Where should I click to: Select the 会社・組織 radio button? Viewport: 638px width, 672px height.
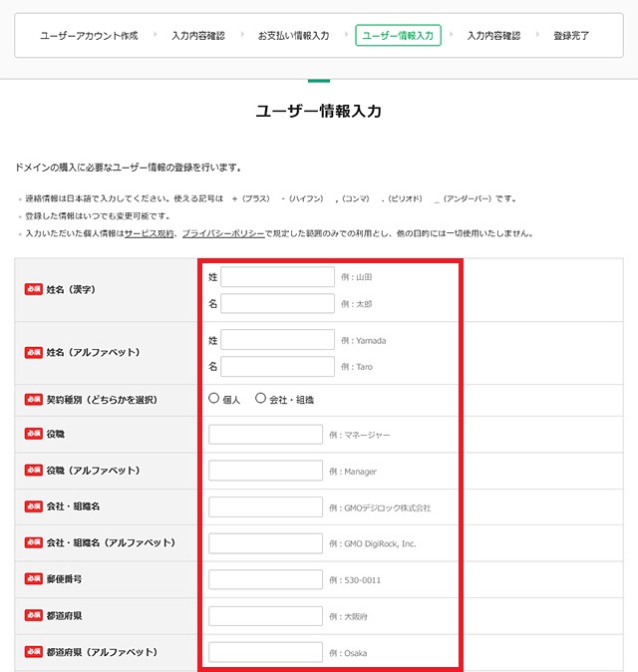(260, 398)
